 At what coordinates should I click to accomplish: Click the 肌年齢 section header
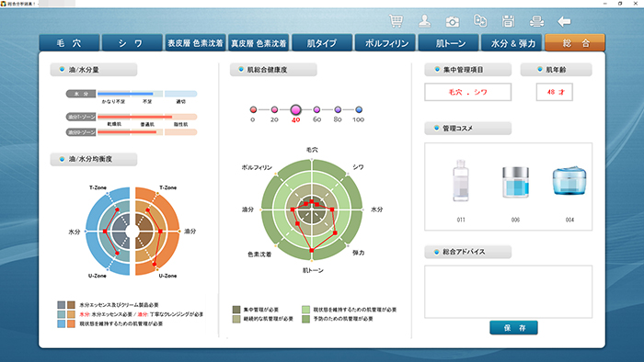(556, 70)
